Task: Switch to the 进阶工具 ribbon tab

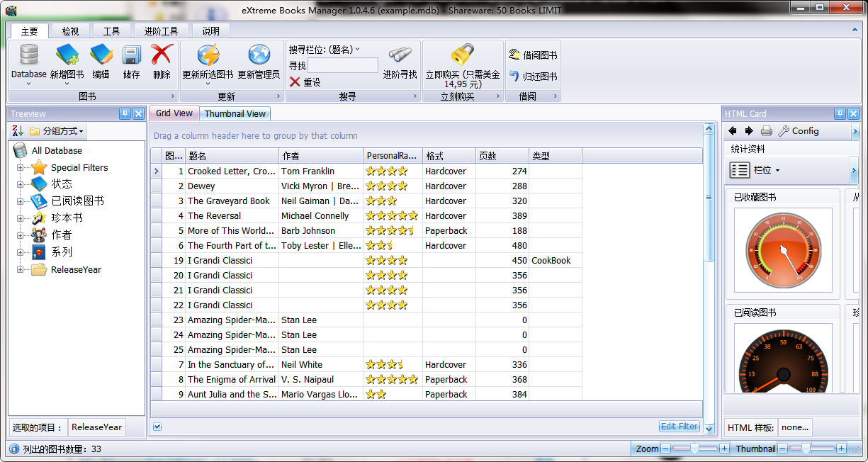Action: 161,31
